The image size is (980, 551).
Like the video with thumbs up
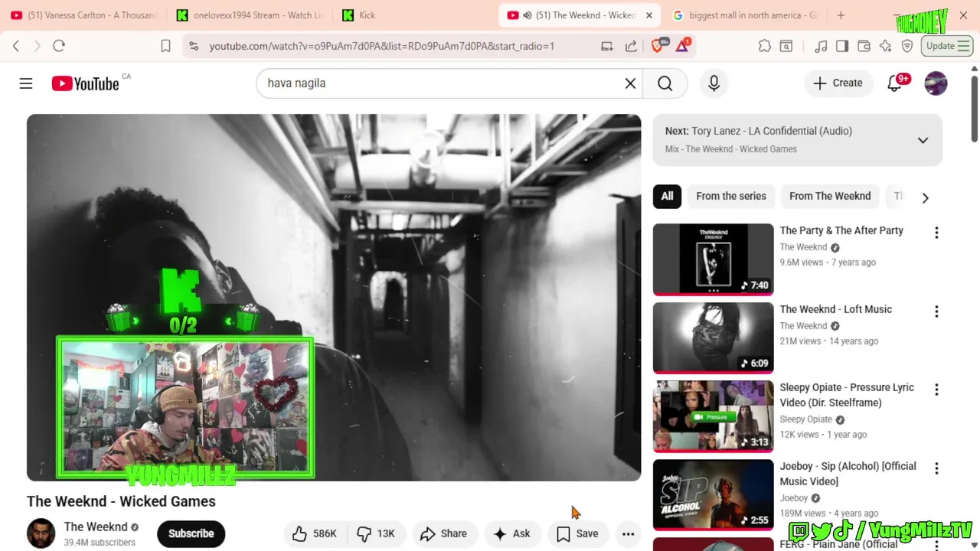315,534
